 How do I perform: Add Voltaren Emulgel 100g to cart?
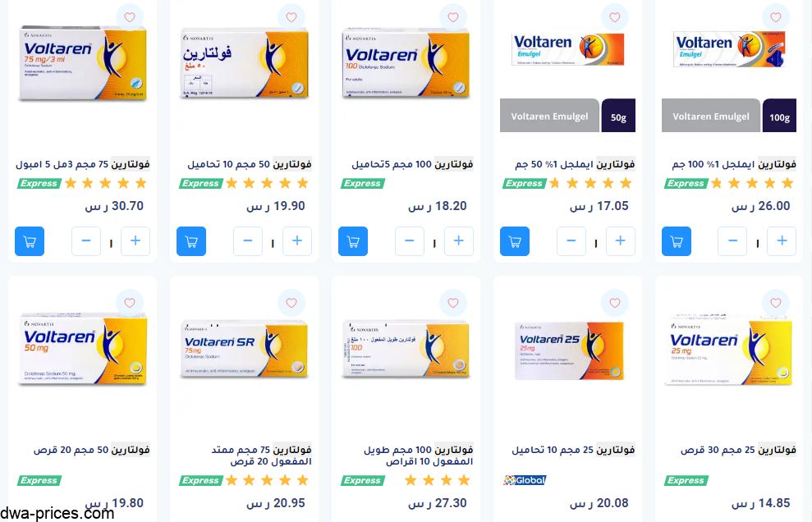(677, 241)
